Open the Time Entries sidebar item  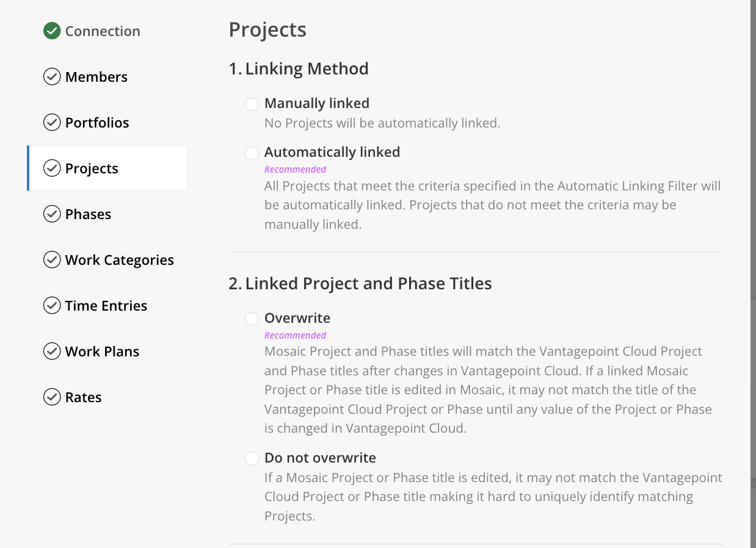click(x=106, y=306)
